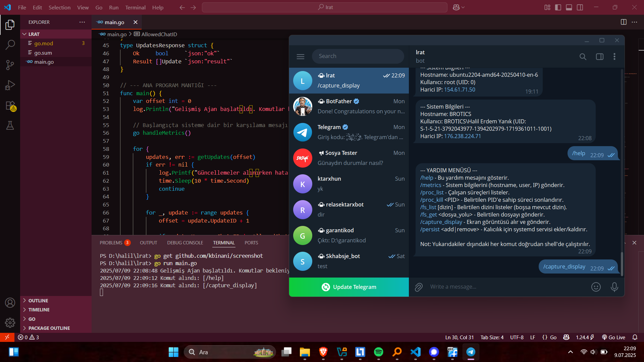The height and width of the screenshot is (362, 644).
Task: Expand the TIMELINE section
Action: [x=39, y=310]
